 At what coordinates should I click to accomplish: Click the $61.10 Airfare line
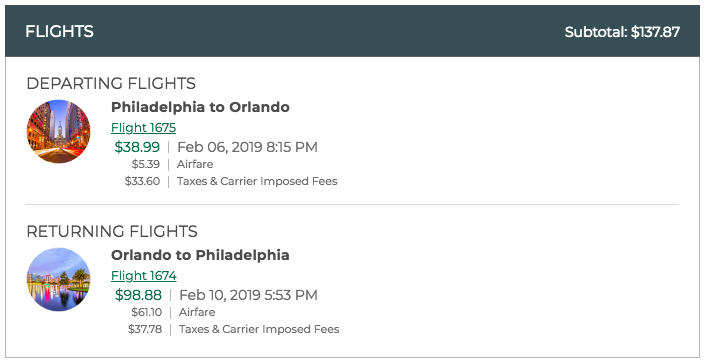coord(173,312)
